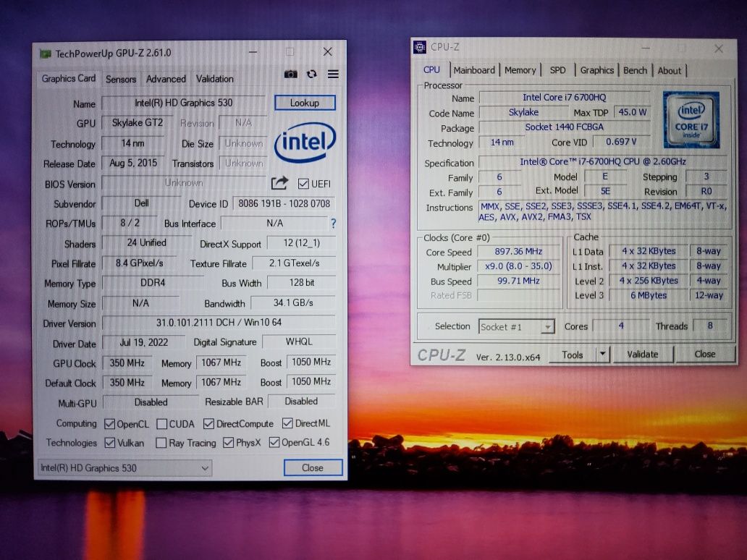The width and height of the screenshot is (747, 560).
Task: Close the GPU-Z window with X
Action: 328,51
